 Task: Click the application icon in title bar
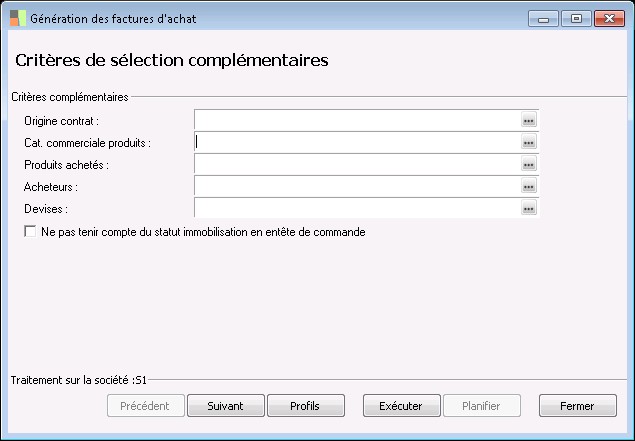17,18
